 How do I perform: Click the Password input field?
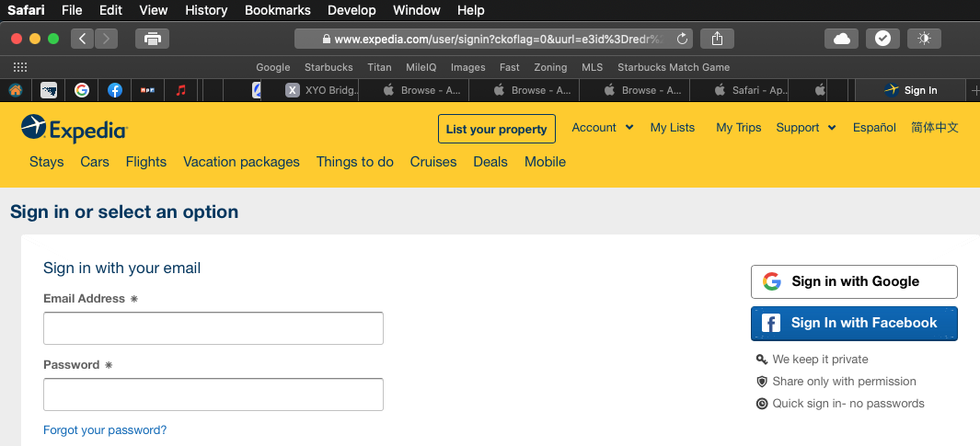pyautogui.click(x=213, y=395)
